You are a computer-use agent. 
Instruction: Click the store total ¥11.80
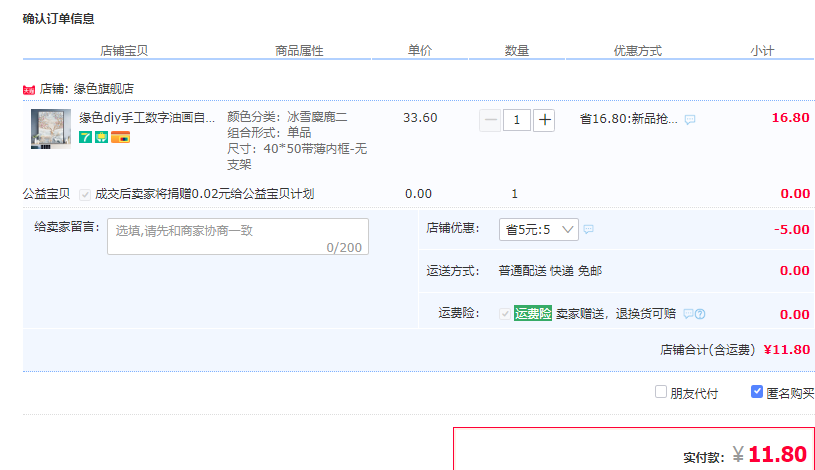(x=787, y=349)
